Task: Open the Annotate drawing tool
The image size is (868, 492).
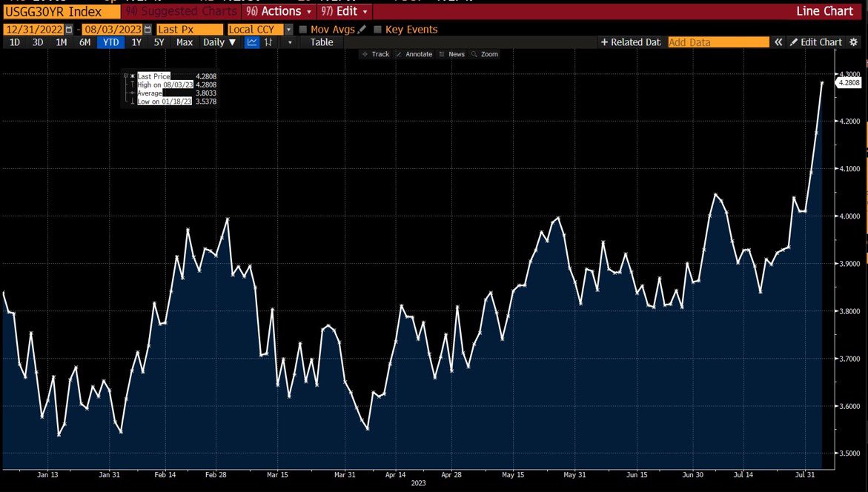Action: tap(416, 53)
